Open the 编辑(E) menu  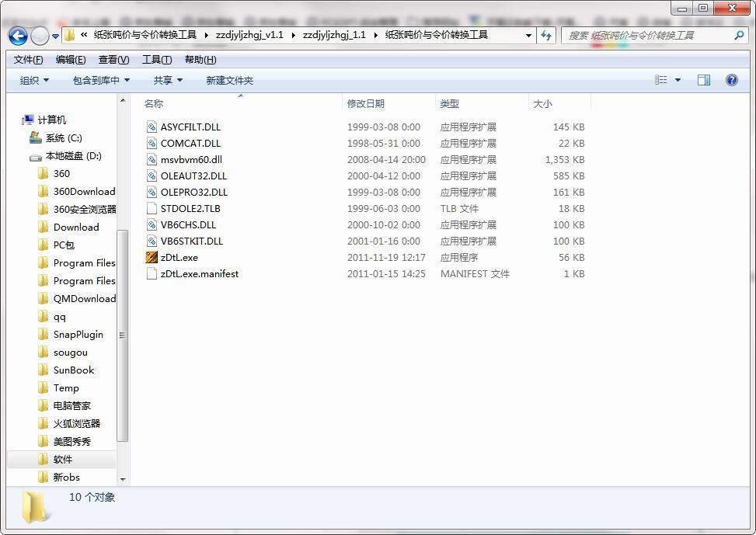click(x=71, y=60)
